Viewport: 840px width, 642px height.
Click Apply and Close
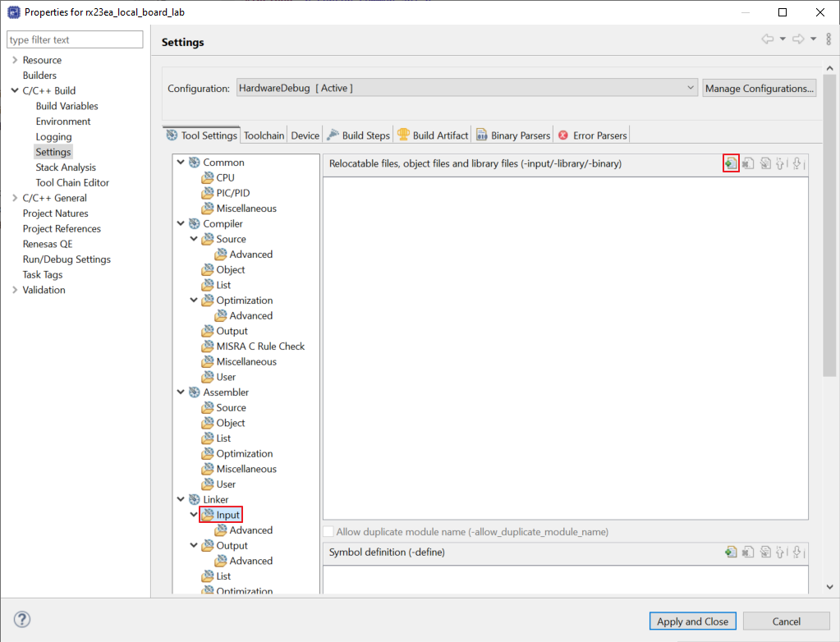coord(693,621)
